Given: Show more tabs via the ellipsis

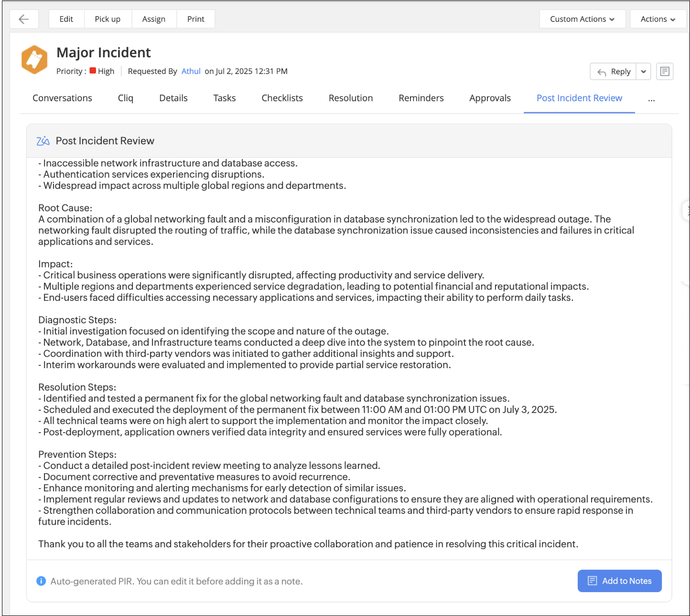Looking at the screenshot, I should (651, 99).
